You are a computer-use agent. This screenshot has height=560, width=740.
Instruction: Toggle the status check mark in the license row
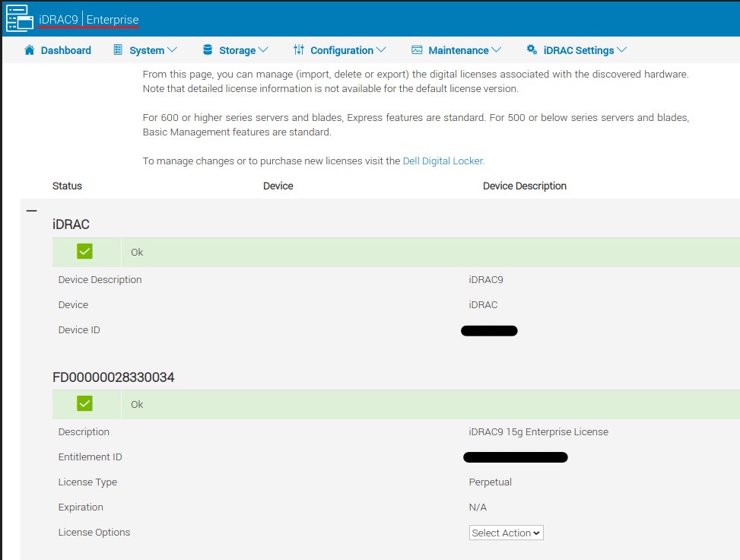(x=84, y=404)
